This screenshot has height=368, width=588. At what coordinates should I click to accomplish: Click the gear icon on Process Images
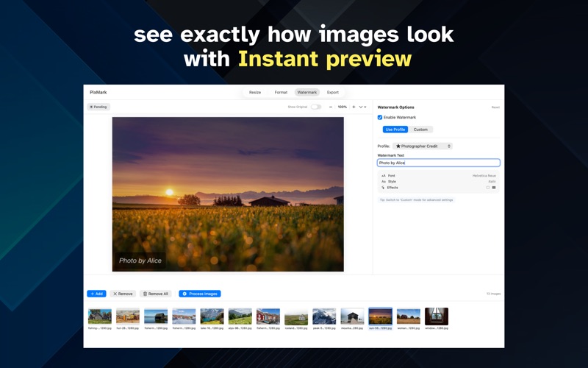(x=184, y=294)
